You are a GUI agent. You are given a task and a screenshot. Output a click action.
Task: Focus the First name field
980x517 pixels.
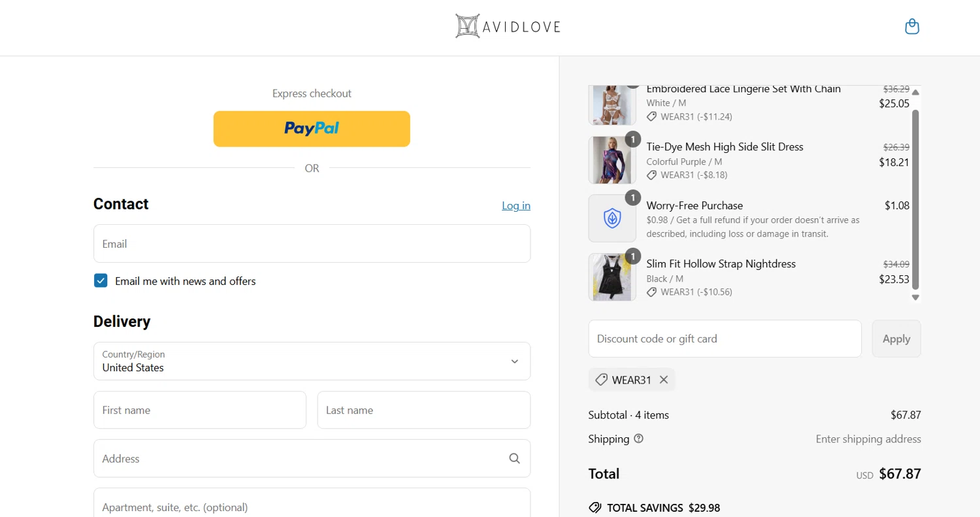[200, 410]
